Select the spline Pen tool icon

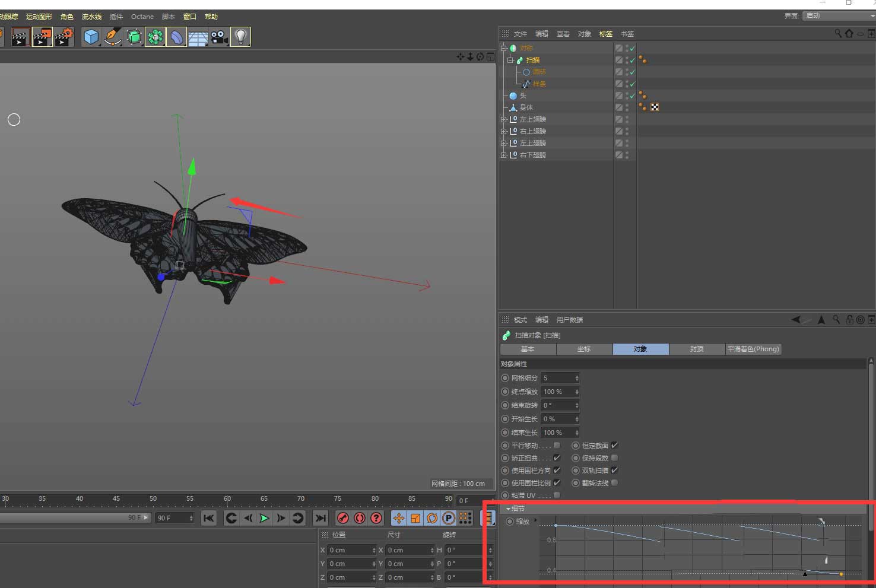(x=112, y=37)
